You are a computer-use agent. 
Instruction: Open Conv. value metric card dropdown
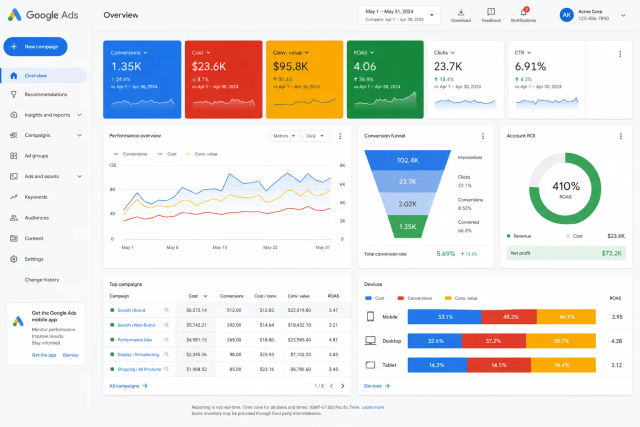(307, 53)
